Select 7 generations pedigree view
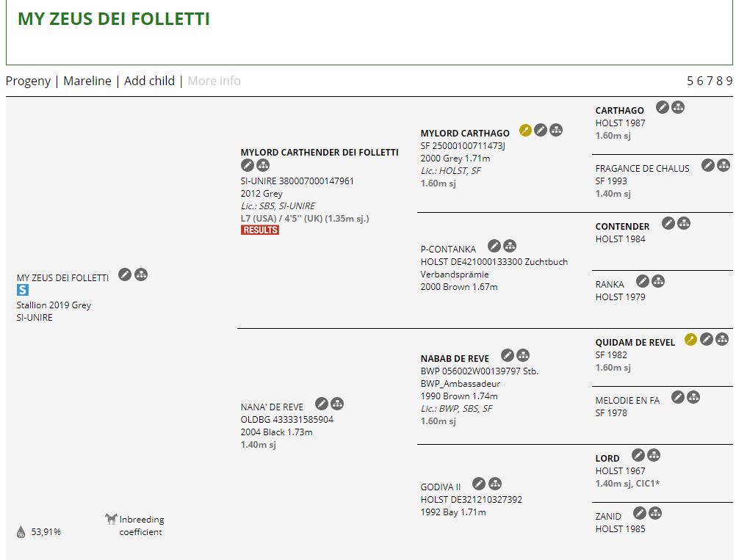 [x=710, y=81]
